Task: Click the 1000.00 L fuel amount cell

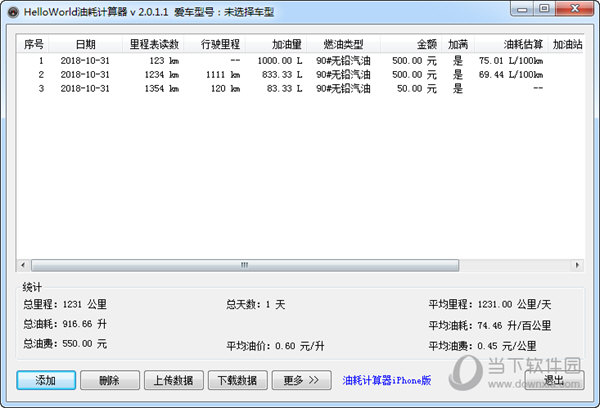Action: click(280, 60)
